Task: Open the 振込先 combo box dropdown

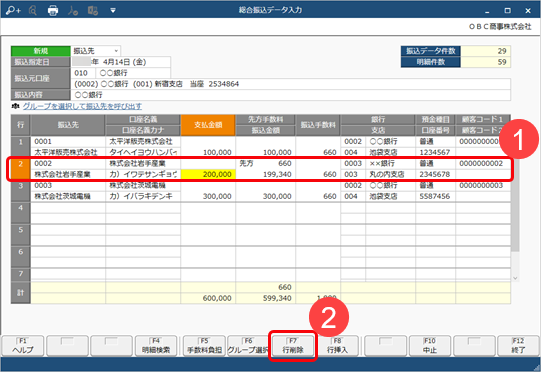Action: coord(116,51)
